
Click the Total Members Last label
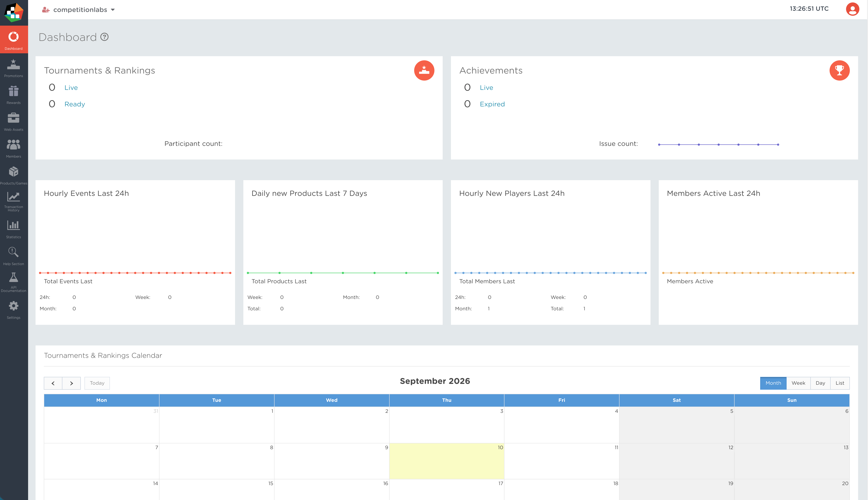[x=487, y=281]
